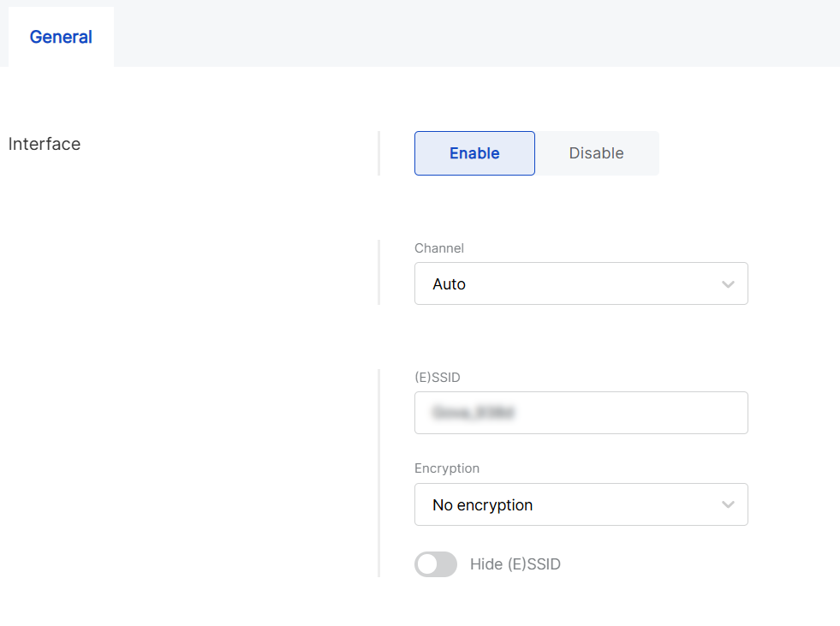Select the Auto value in Channel
The height and width of the screenshot is (626, 840).
point(449,284)
